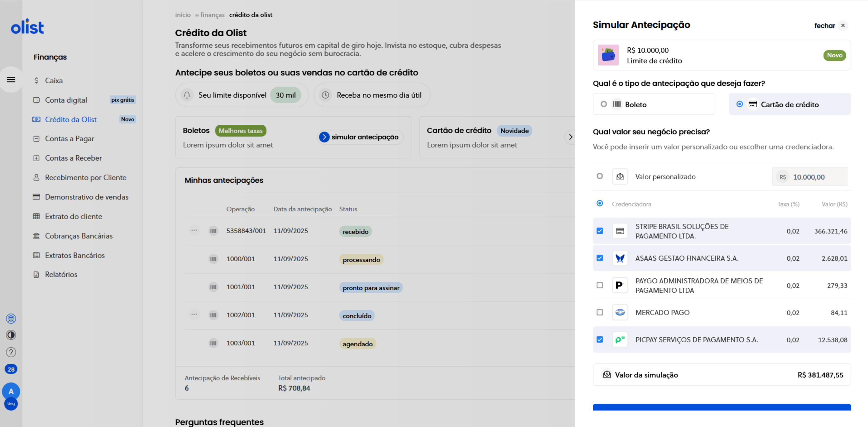Open the three-dots menu for operation 5358843/001
868x427 pixels.
(194, 230)
